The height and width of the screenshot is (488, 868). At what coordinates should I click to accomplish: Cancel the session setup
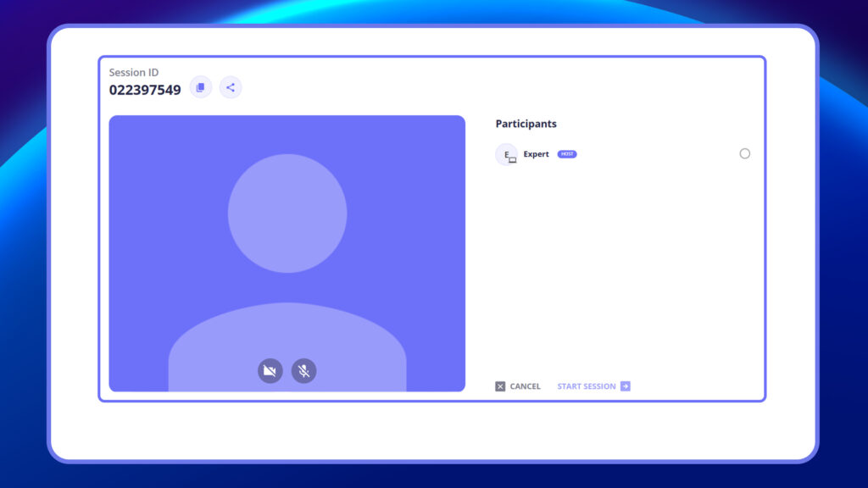[x=518, y=386]
